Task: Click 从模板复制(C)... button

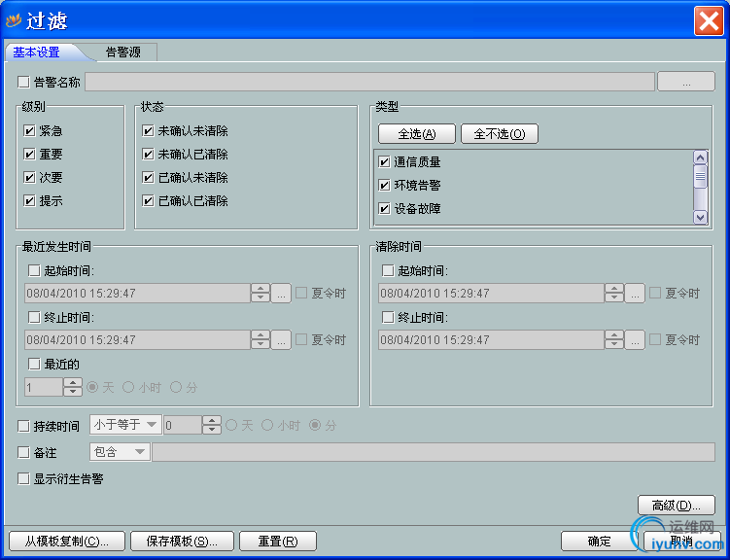Action: pos(67,541)
